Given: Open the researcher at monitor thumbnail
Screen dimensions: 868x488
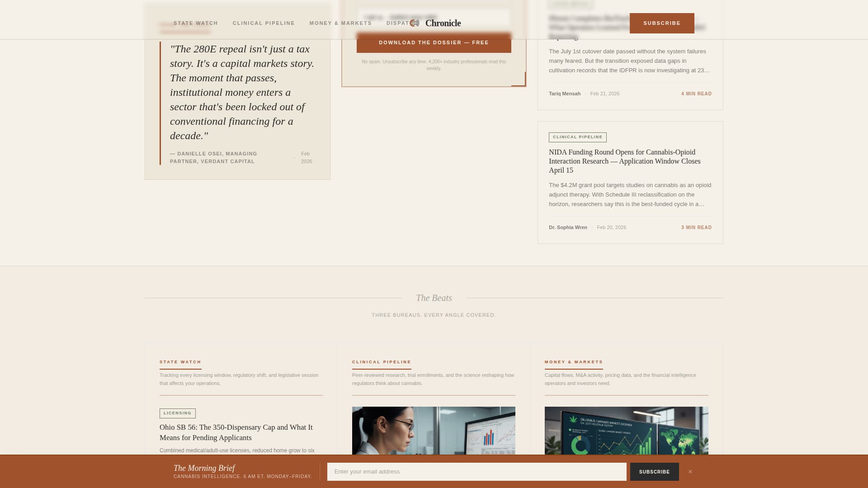Looking at the screenshot, I should pyautogui.click(x=434, y=431).
